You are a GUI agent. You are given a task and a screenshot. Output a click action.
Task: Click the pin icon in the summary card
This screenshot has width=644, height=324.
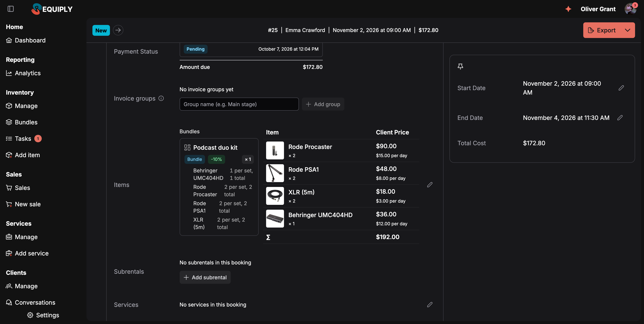460,66
